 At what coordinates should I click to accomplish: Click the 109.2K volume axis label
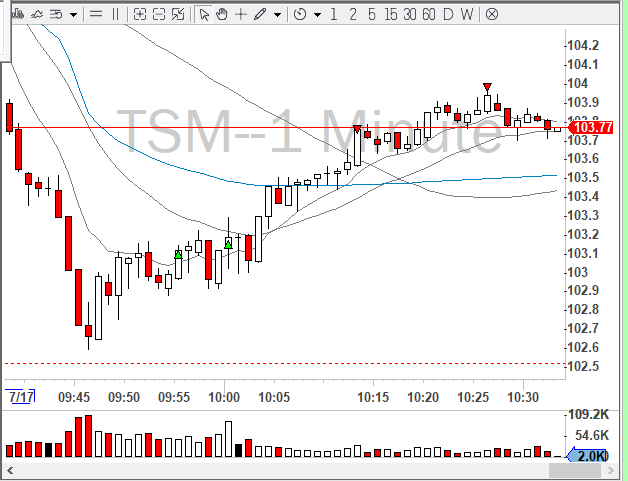click(588, 414)
